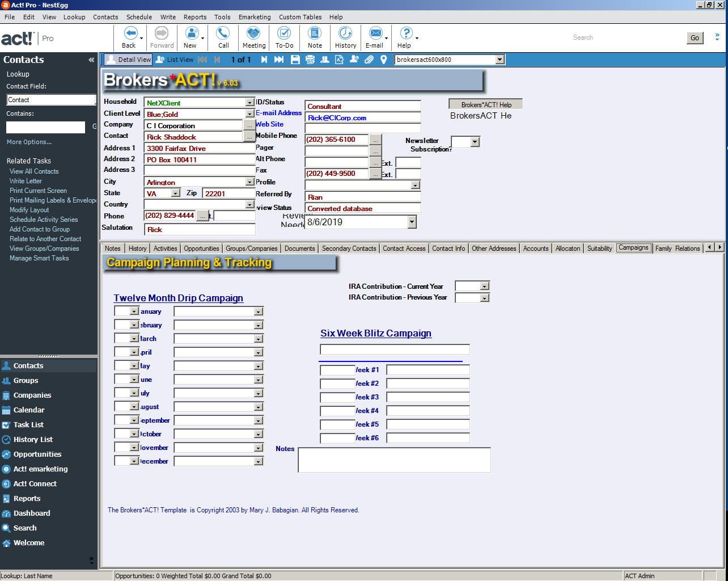The height and width of the screenshot is (581, 728).
Task: Click the Back navigation icon
Action: coord(130,33)
